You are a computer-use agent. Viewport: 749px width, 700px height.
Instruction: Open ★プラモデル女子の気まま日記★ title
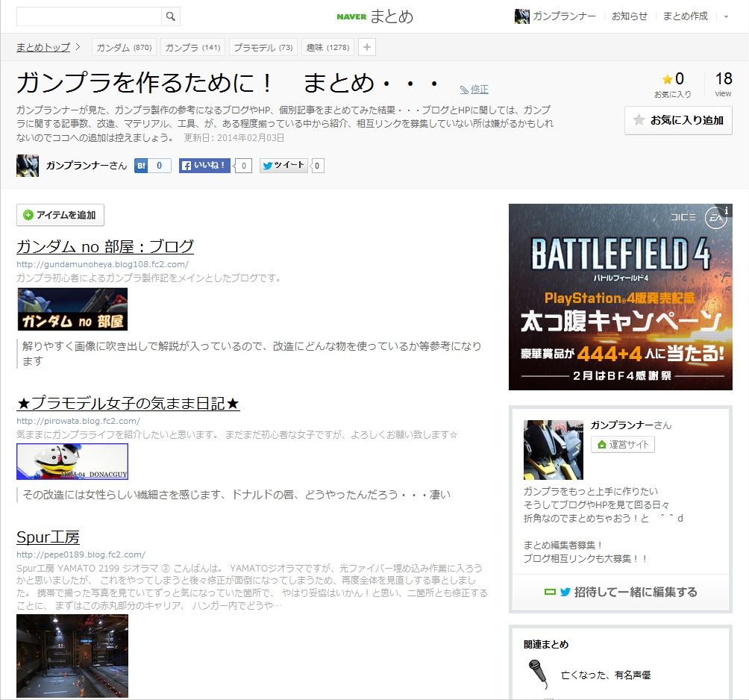128,403
